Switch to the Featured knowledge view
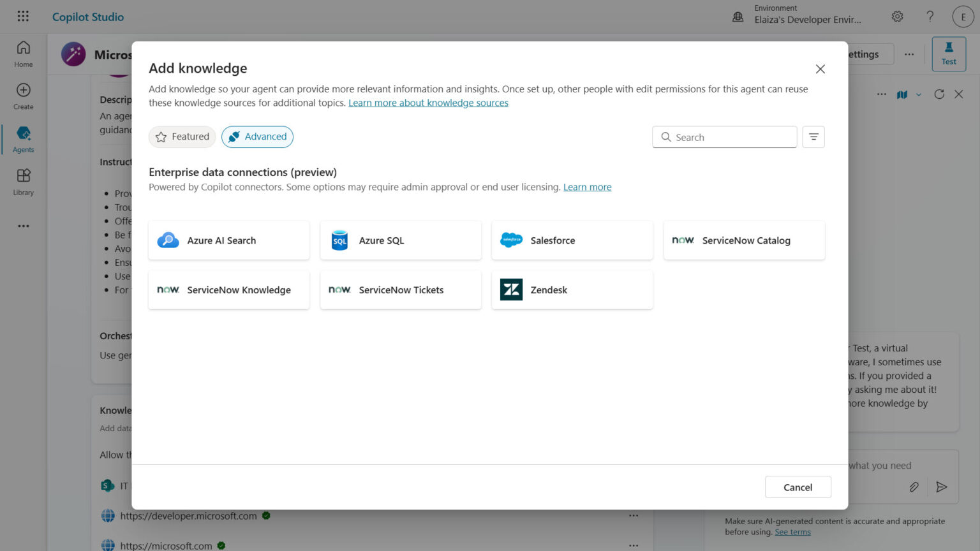 [182, 136]
